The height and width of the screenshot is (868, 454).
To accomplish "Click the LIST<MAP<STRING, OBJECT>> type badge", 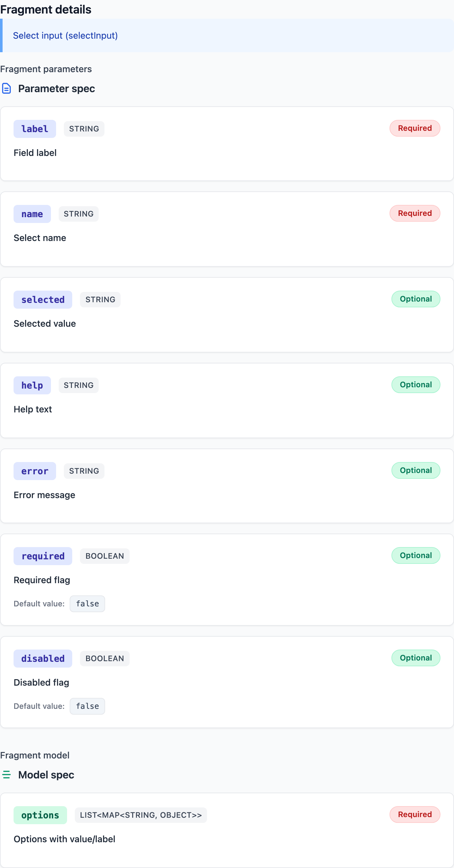I will point(141,815).
